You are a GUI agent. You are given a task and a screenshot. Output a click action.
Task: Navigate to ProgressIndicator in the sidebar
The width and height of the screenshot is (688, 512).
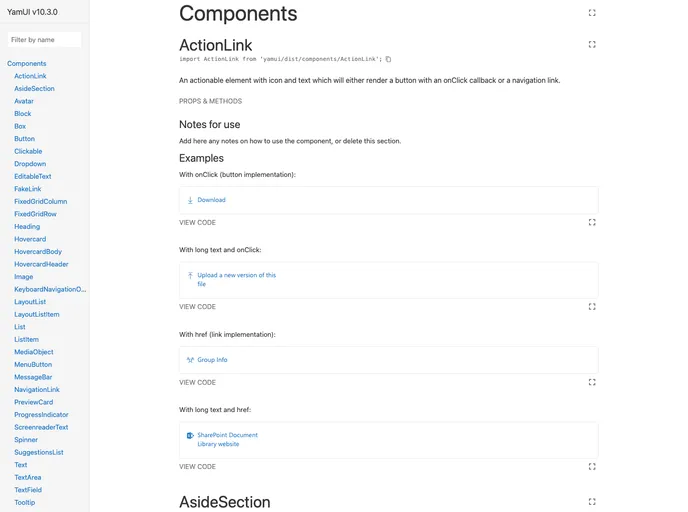point(41,415)
